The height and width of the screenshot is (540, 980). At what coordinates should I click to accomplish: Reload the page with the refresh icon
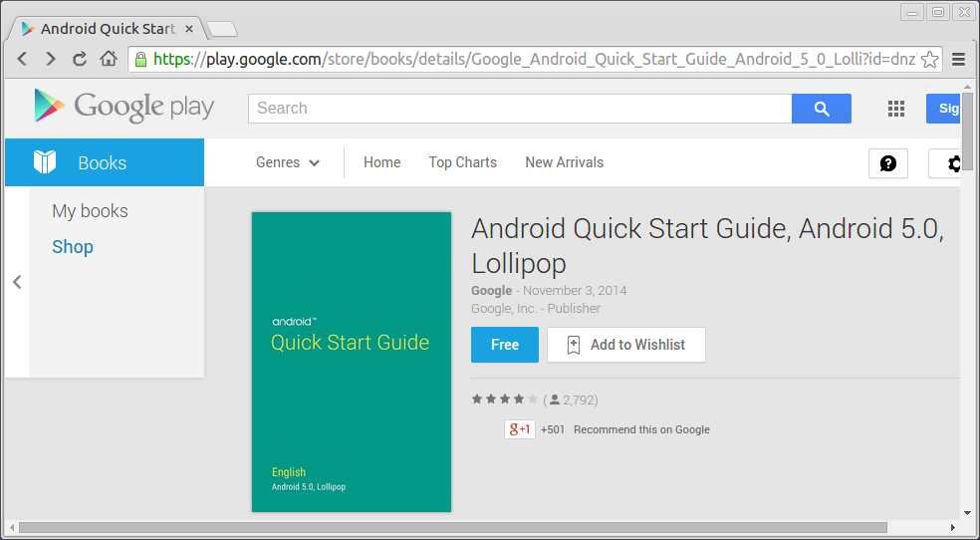point(80,59)
